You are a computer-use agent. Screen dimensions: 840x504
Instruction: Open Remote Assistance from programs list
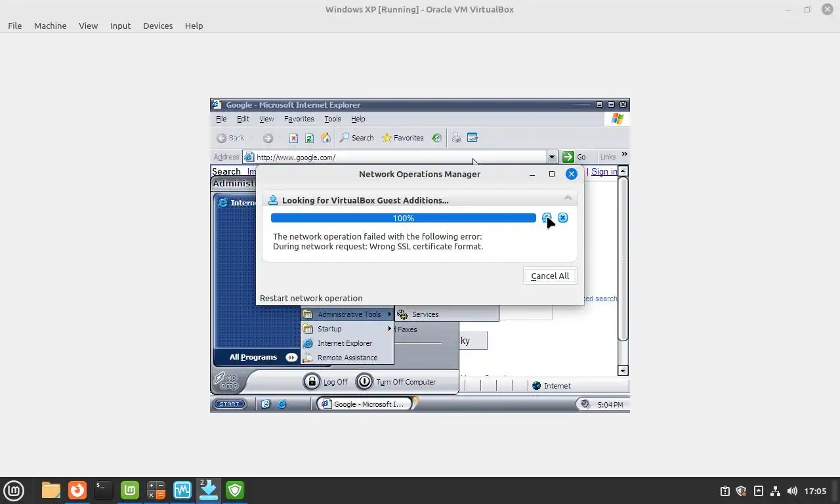347,358
